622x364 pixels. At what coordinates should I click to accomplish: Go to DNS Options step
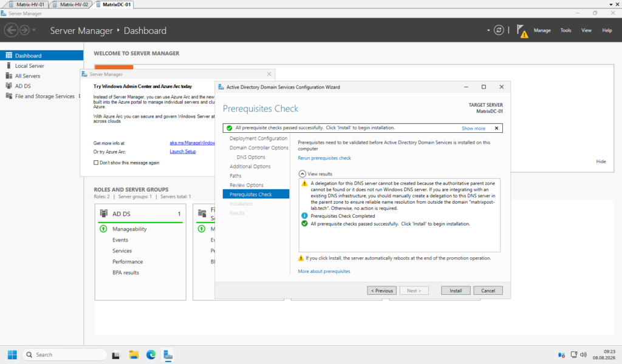(x=251, y=157)
